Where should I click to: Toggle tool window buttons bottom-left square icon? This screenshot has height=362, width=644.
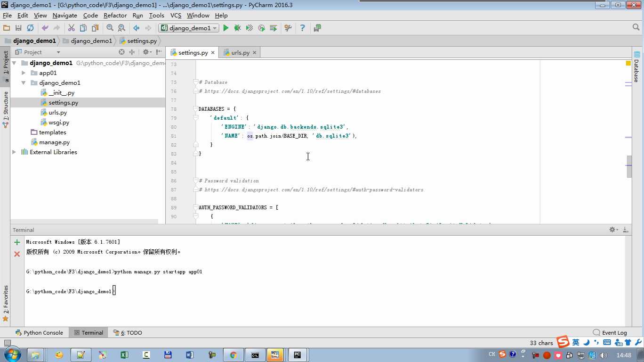point(7,343)
